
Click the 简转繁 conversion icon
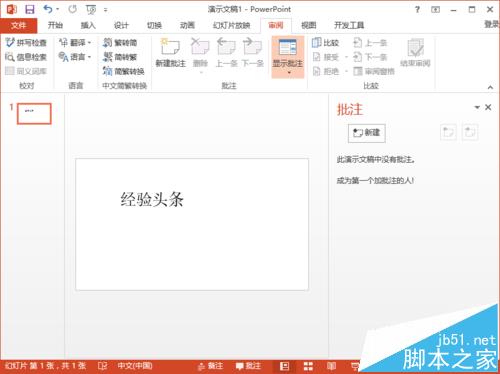click(x=120, y=57)
